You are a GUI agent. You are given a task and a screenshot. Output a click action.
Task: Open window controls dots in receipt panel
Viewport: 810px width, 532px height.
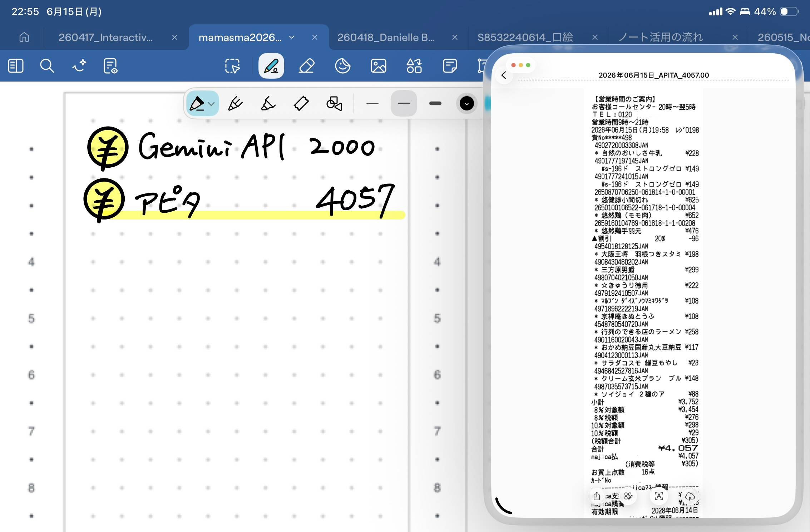coord(520,65)
